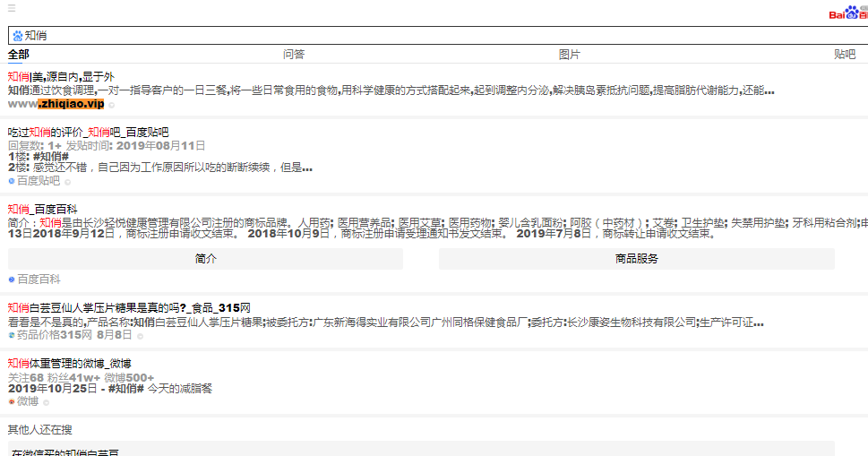Click the 其他人还在搜 heading
This screenshot has height=456, width=868.
pos(39,430)
